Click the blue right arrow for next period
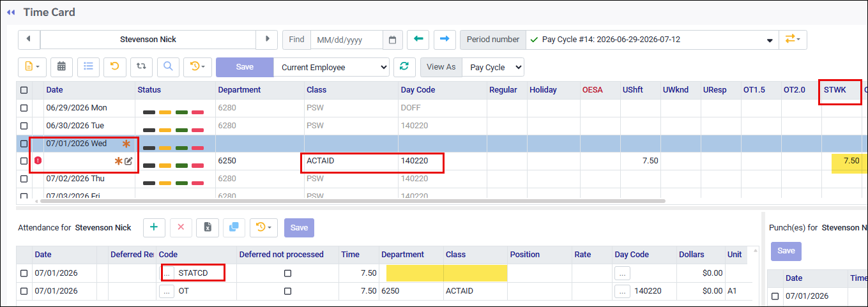868x307 pixels. 445,40
